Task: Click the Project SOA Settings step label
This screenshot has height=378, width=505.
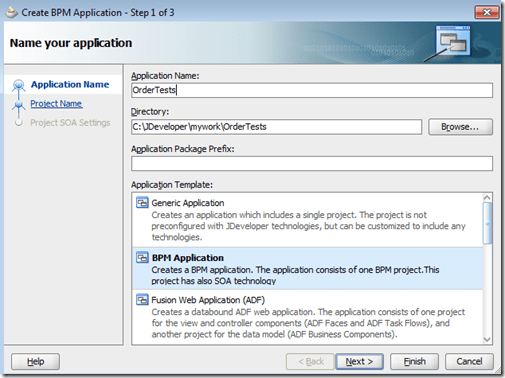Action: 70,123
